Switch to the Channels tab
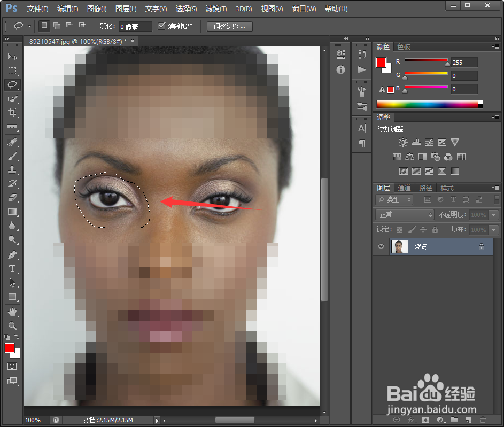Image resolution: width=504 pixels, height=427 pixels. tap(404, 188)
